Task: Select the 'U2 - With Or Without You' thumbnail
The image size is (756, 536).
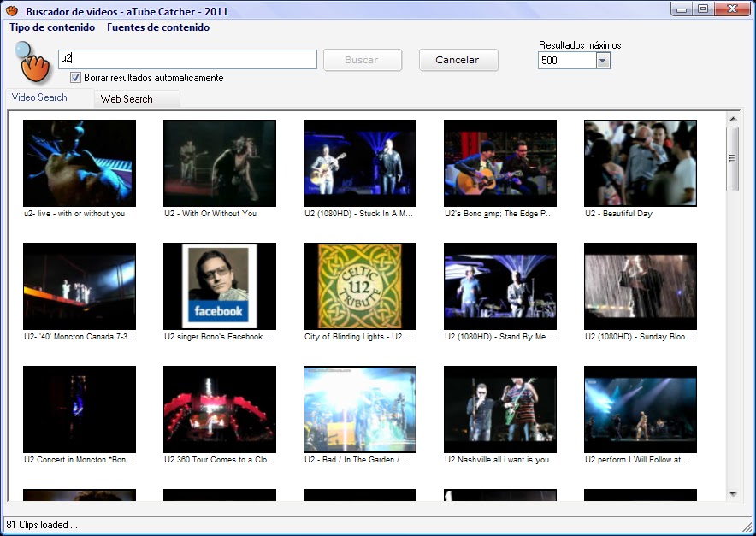Action: [220, 163]
